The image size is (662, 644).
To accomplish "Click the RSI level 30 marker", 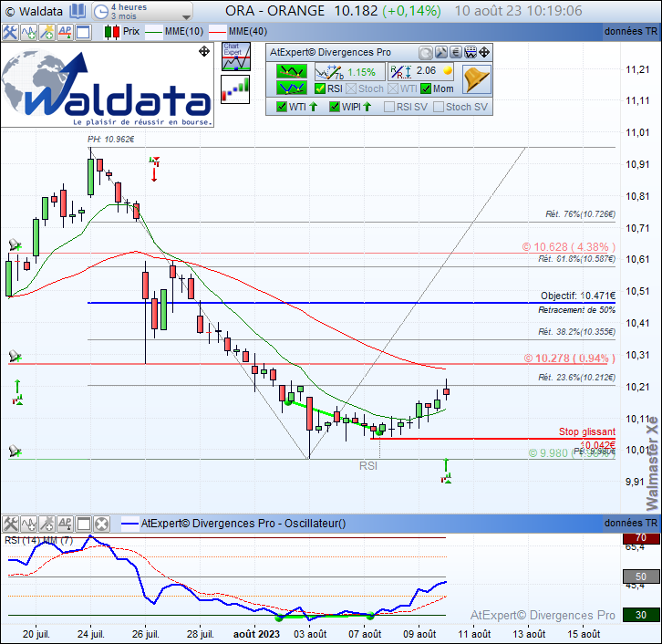I will click(641, 616).
